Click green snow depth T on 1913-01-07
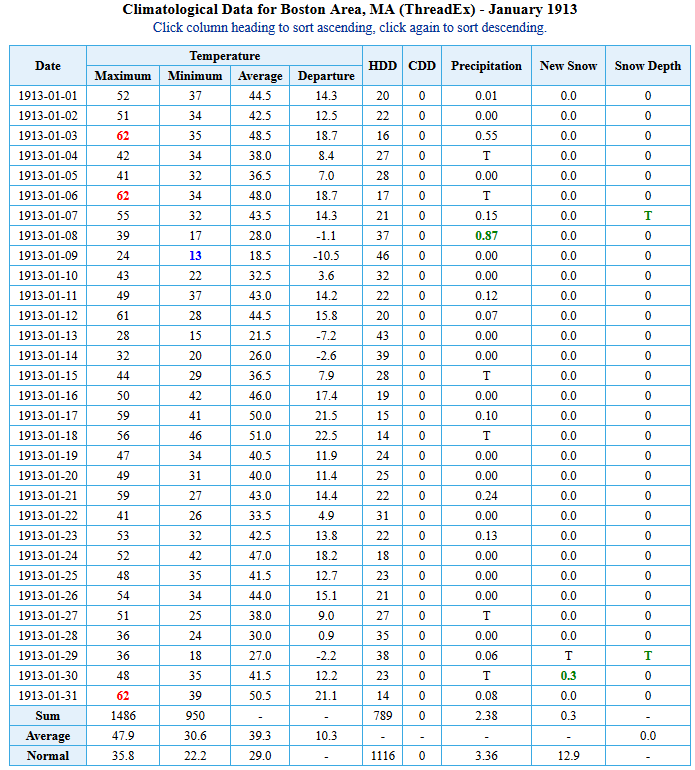Screen dimensions: 695x770 pyautogui.click(x=648, y=216)
